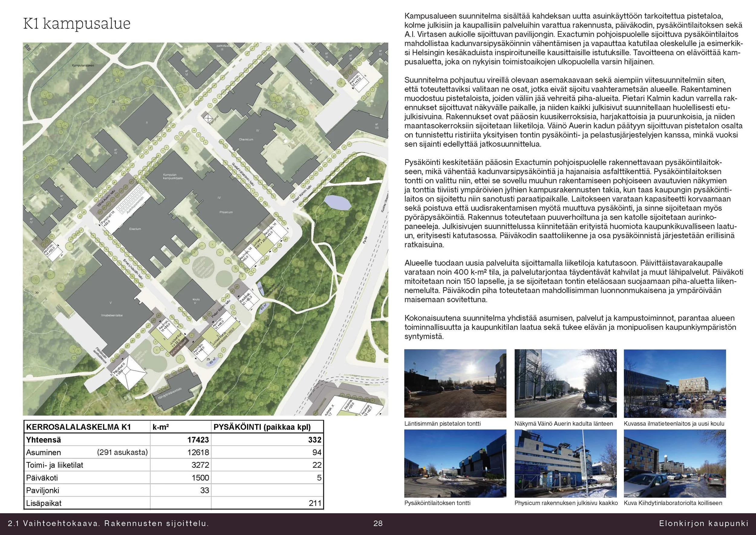Click the Lisäpaikat parking value 211
This screenshot has width=756, height=535.
315,503
